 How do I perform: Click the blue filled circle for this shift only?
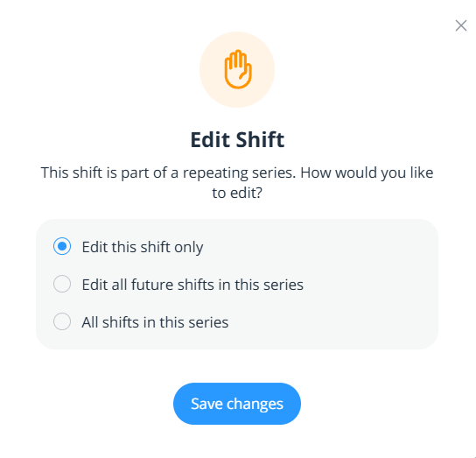[x=62, y=246]
